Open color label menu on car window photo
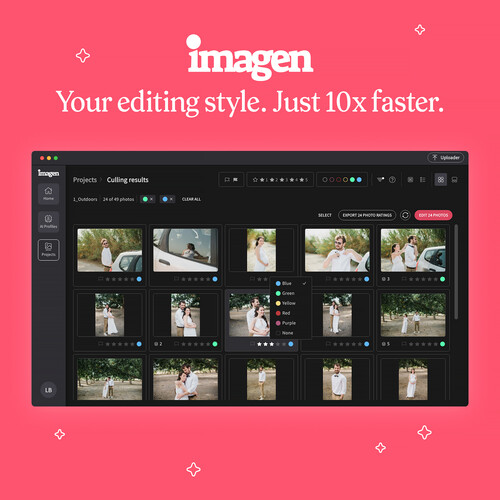The width and height of the screenshot is (500, 500). (215, 279)
